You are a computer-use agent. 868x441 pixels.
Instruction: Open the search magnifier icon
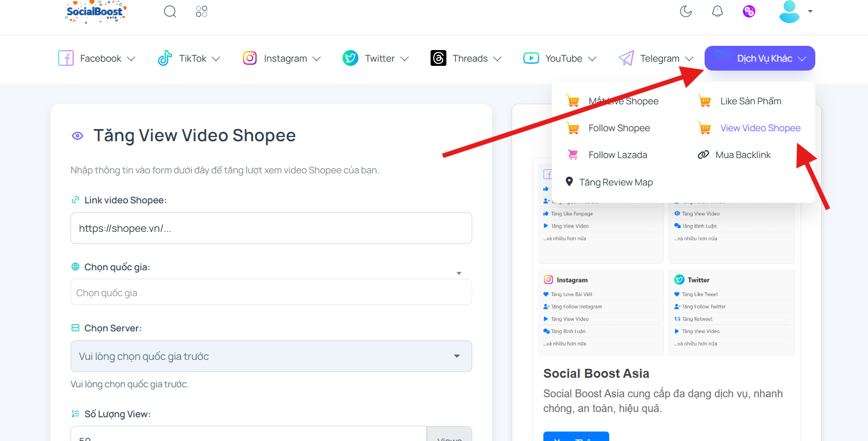(170, 11)
